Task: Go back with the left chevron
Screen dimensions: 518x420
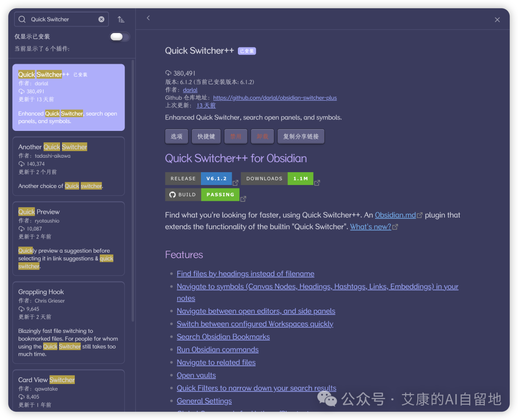Action: click(148, 18)
